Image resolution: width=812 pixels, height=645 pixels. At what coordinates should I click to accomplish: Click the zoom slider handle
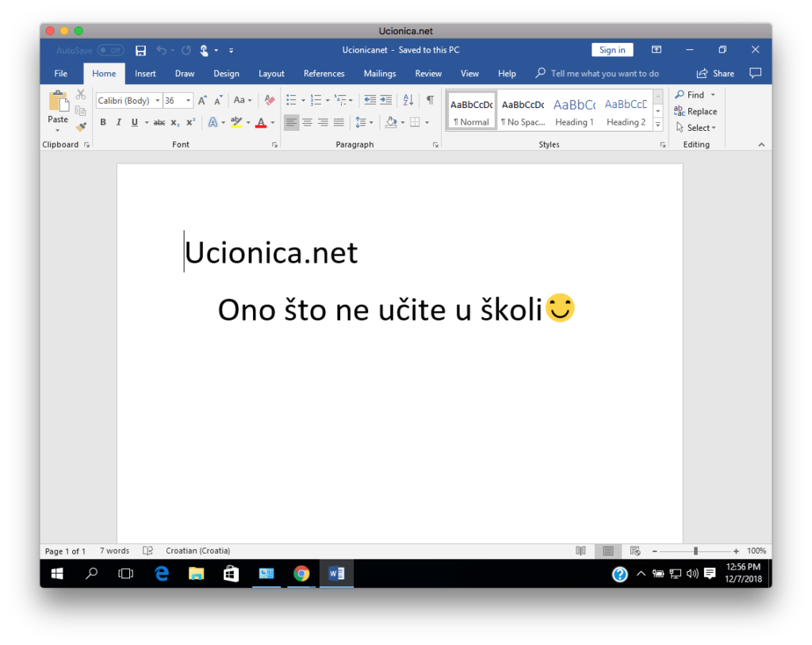pyautogui.click(x=695, y=551)
